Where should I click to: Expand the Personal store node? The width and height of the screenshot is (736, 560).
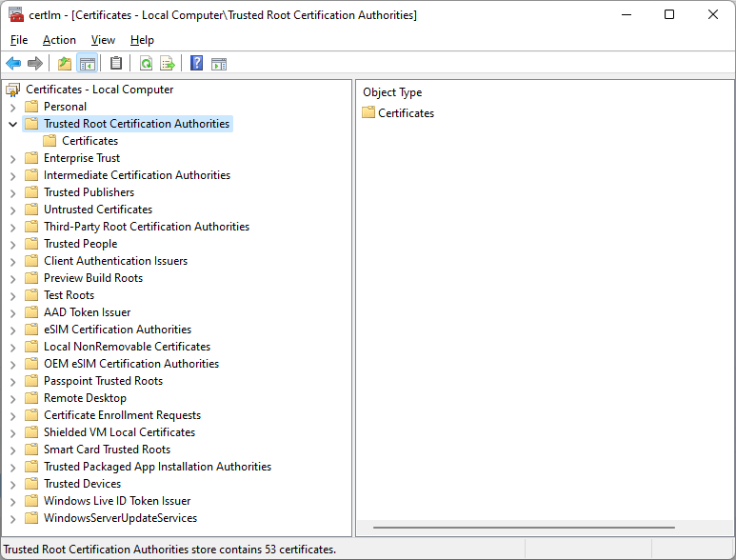[x=12, y=107]
